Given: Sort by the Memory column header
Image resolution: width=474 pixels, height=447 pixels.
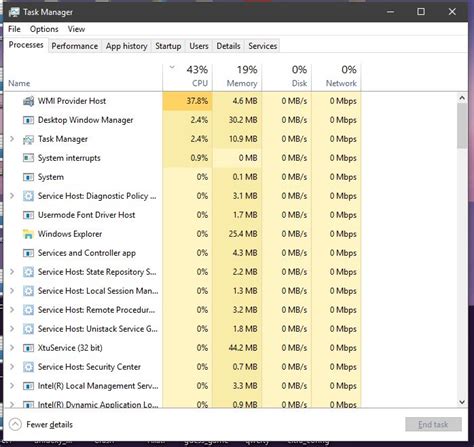Looking at the screenshot, I should [237, 77].
